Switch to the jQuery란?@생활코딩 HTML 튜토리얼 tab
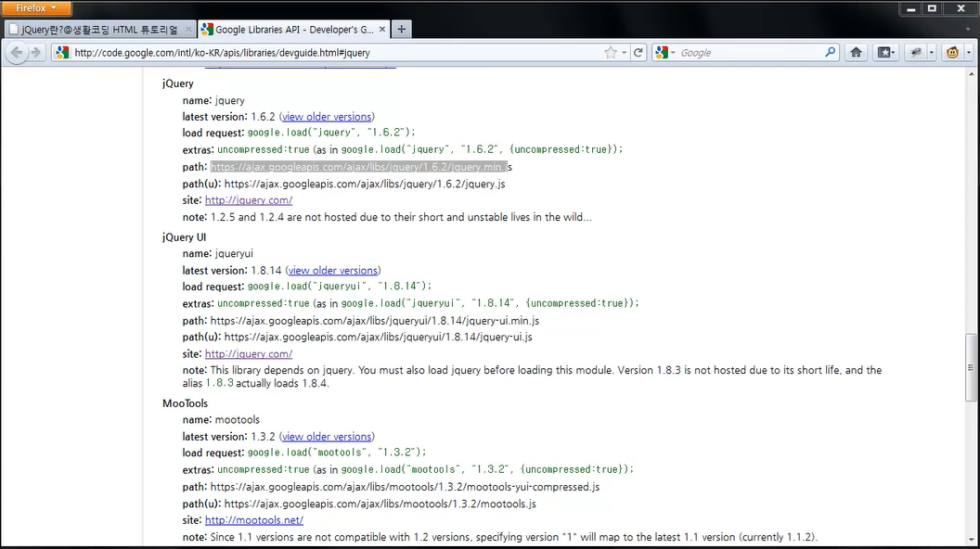Image resolution: width=980 pixels, height=549 pixels. tap(100, 30)
